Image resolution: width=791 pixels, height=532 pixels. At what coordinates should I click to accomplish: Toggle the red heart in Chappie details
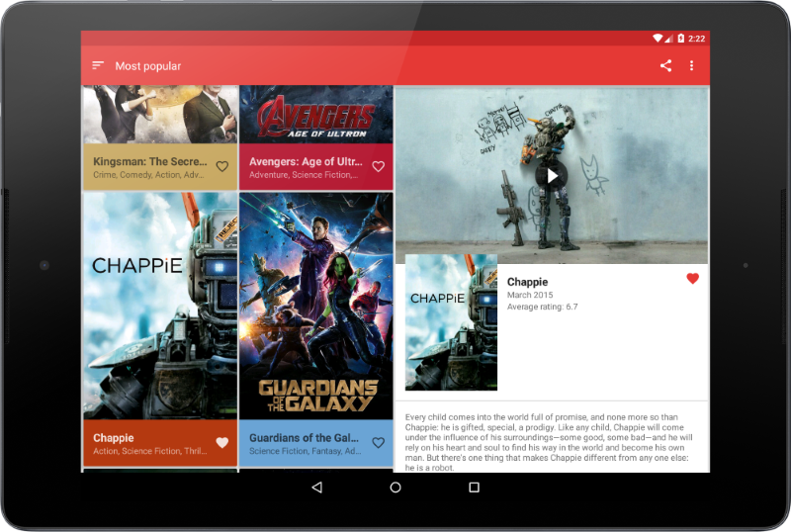click(x=693, y=279)
